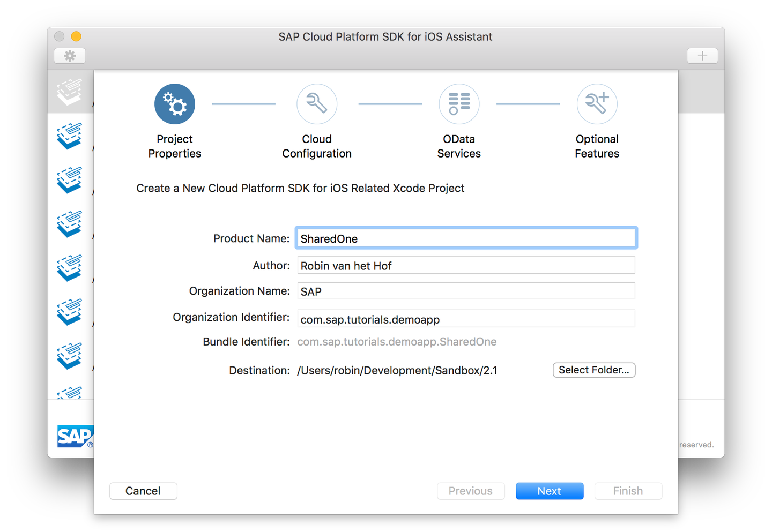Click the Product Name field
The image size is (772, 532).
(466, 238)
